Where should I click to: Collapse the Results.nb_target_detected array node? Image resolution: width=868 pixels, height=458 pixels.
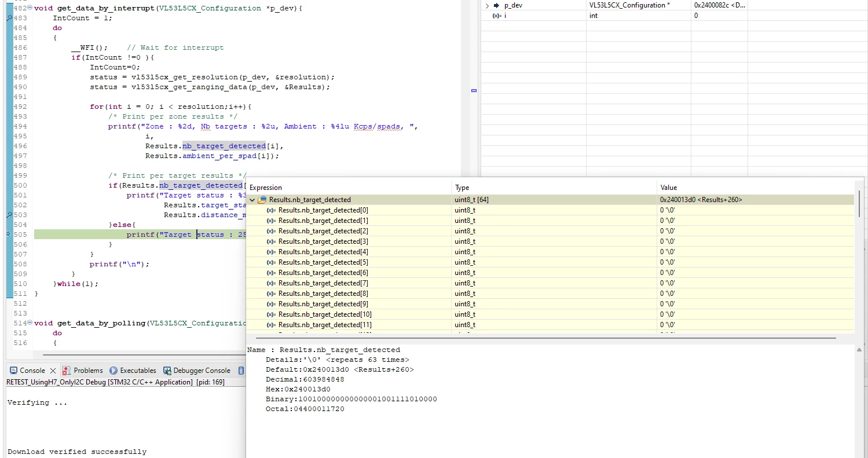252,200
